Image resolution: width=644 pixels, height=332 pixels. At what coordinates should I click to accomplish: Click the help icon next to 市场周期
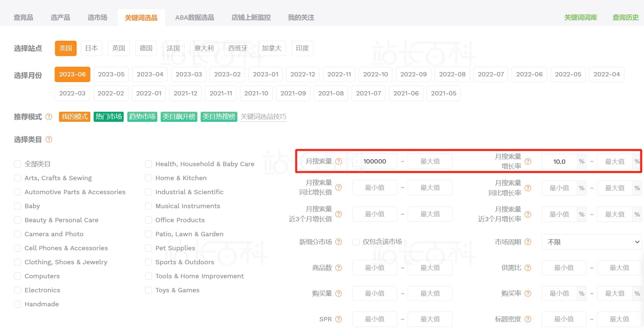tap(528, 242)
